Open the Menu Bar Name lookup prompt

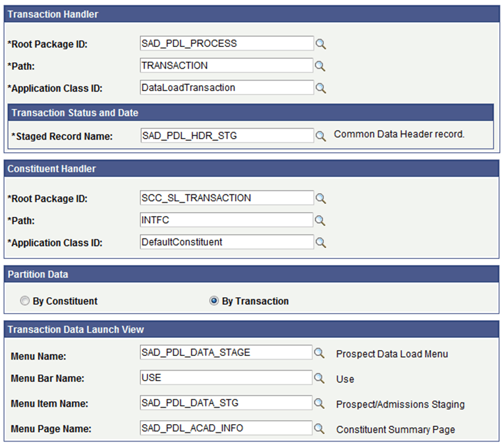319,378
